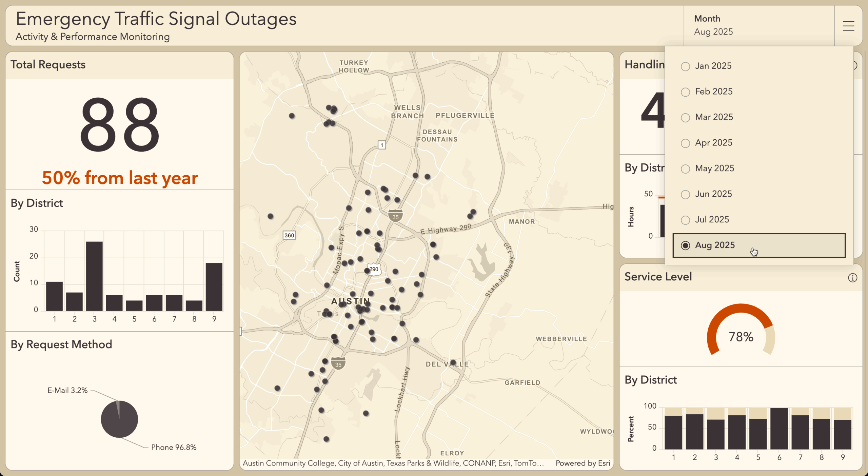This screenshot has width=868, height=476.
Task: Click the northern I-35 highway shield on the map
Action: [395, 216]
